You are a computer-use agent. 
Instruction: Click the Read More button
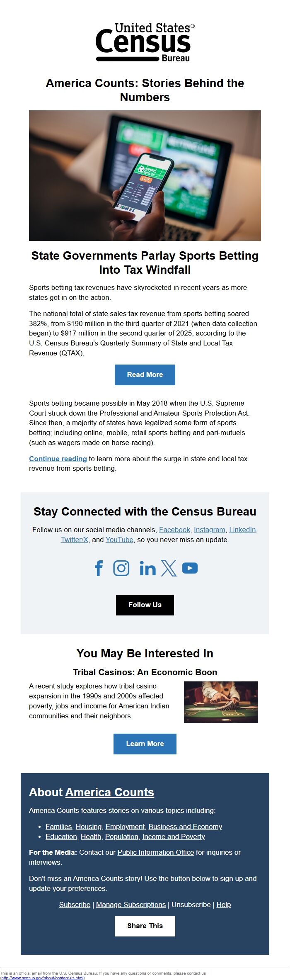click(145, 374)
